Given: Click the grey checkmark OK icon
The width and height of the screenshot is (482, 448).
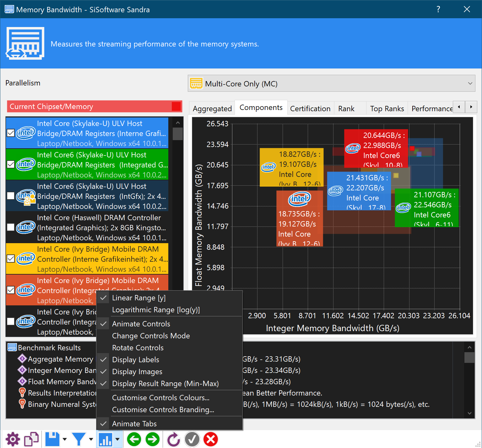Looking at the screenshot, I should click(192, 439).
